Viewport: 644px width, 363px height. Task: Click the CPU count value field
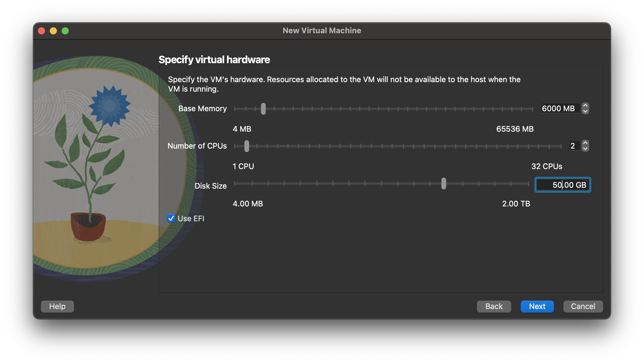(575, 146)
